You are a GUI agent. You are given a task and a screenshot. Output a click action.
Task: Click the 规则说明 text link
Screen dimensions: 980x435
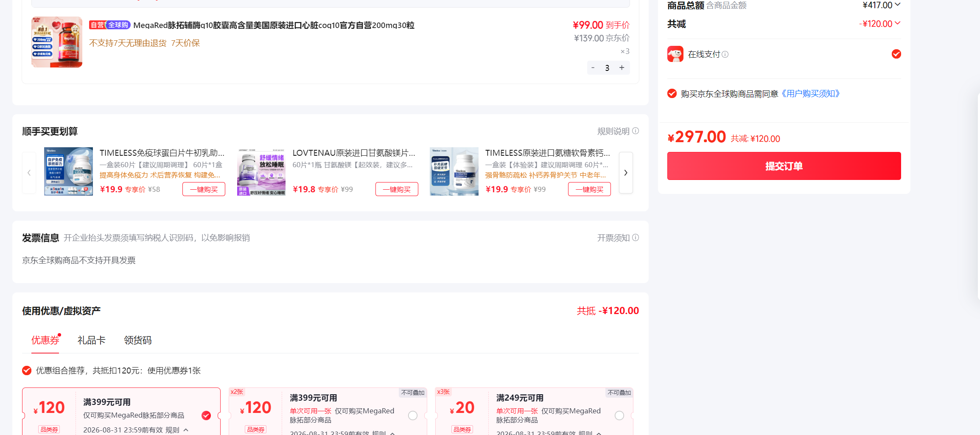pyautogui.click(x=613, y=131)
